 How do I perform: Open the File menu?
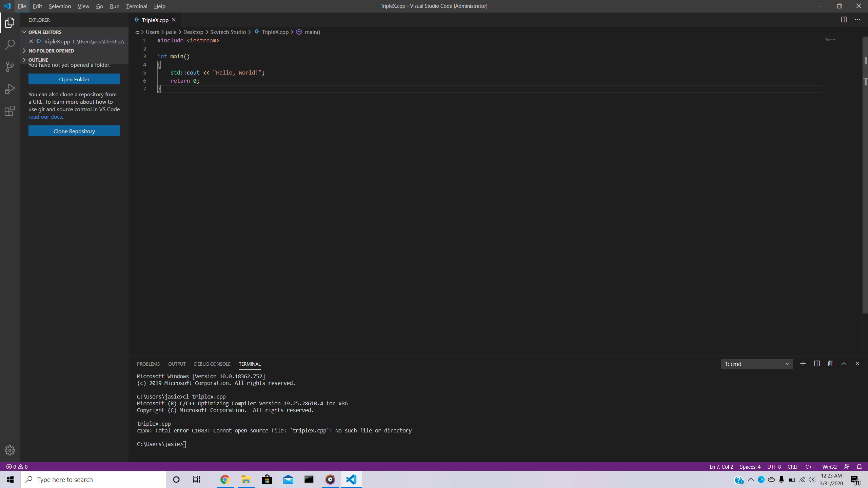click(22, 6)
